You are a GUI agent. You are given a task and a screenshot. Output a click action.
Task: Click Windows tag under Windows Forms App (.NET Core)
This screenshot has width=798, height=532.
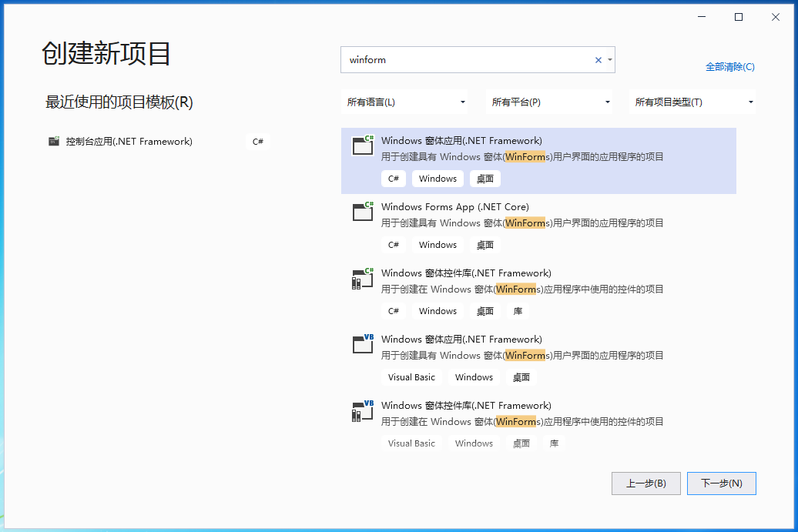point(438,245)
